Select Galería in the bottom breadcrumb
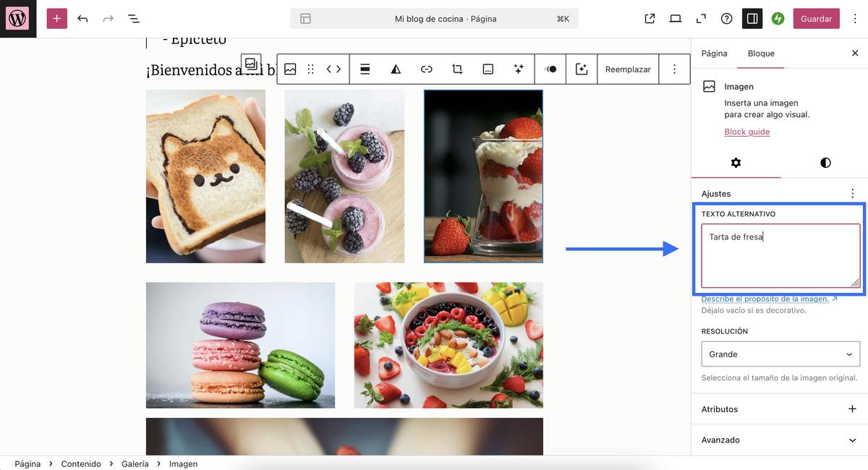868x470 pixels. 135,463
